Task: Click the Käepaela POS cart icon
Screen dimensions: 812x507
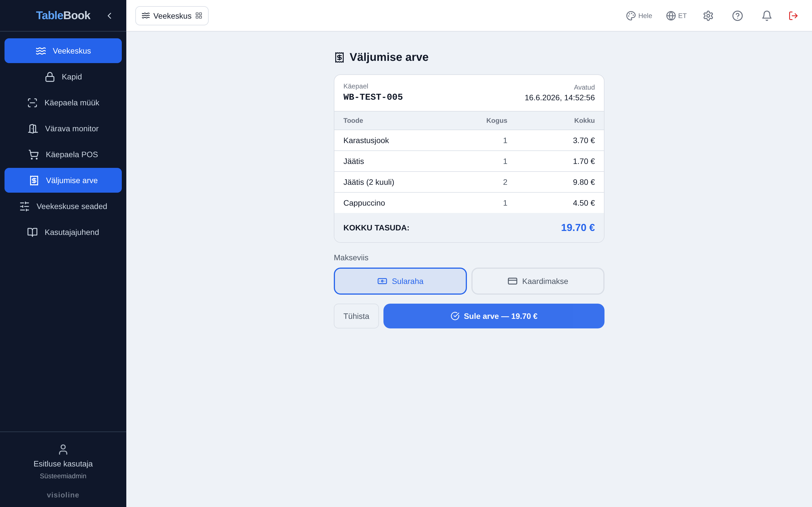Action: 34,155
